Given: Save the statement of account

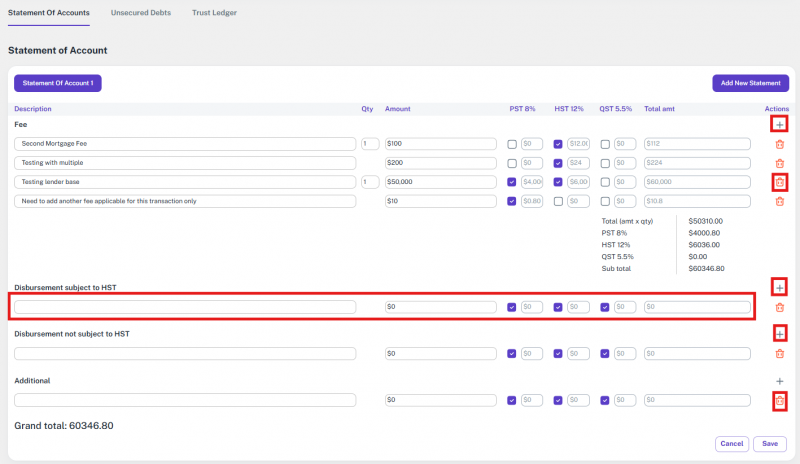Looking at the screenshot, I should (769, 444).
